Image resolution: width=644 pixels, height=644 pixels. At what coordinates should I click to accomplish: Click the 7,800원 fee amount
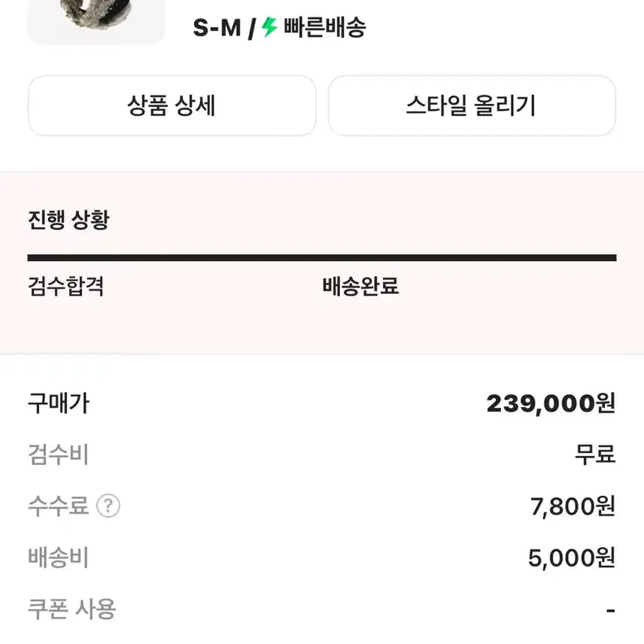point(573,506)
